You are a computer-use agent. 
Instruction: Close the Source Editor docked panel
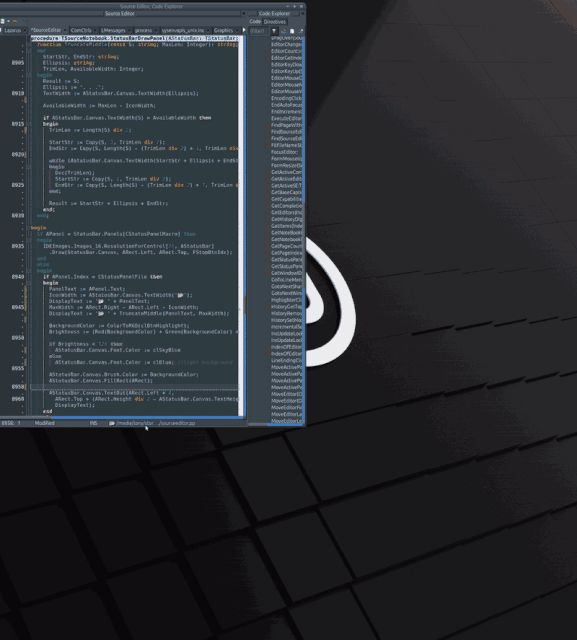244,13
